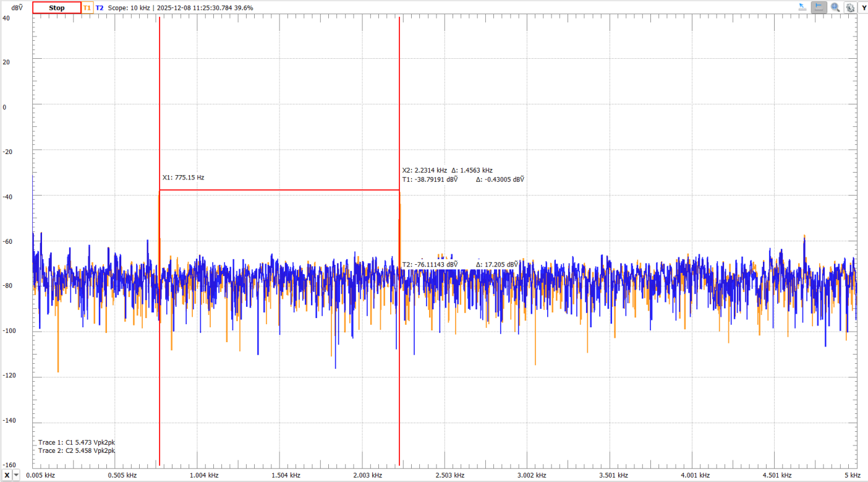
Task: Toggle the Stop acquisition control
Action: 56,7
